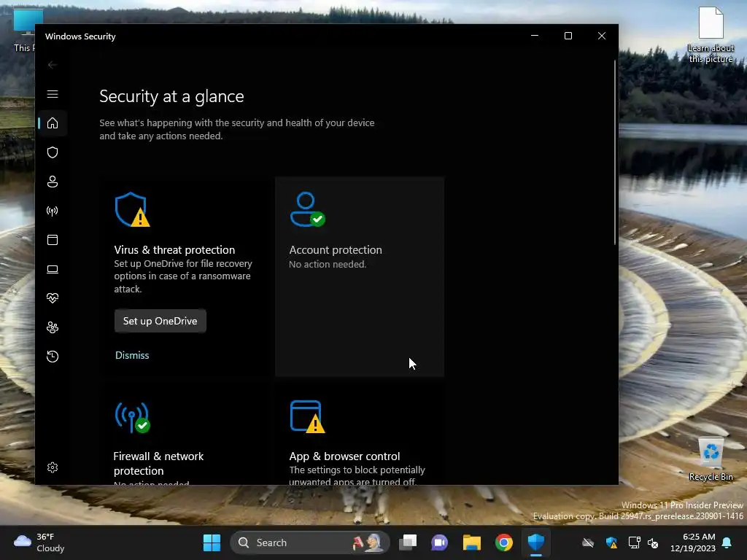This screenshot has height=560, width=747.
Task: Click the network display tray icon
Action: coord(635,542)
